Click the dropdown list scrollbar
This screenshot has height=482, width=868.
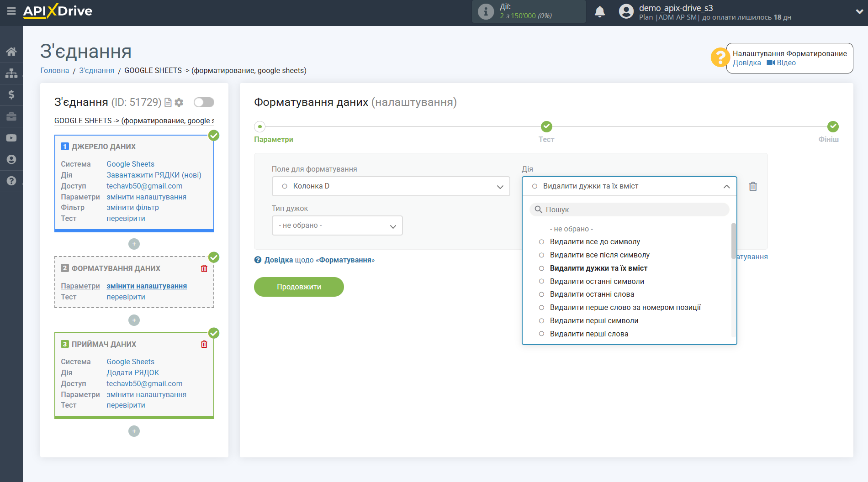733,241
